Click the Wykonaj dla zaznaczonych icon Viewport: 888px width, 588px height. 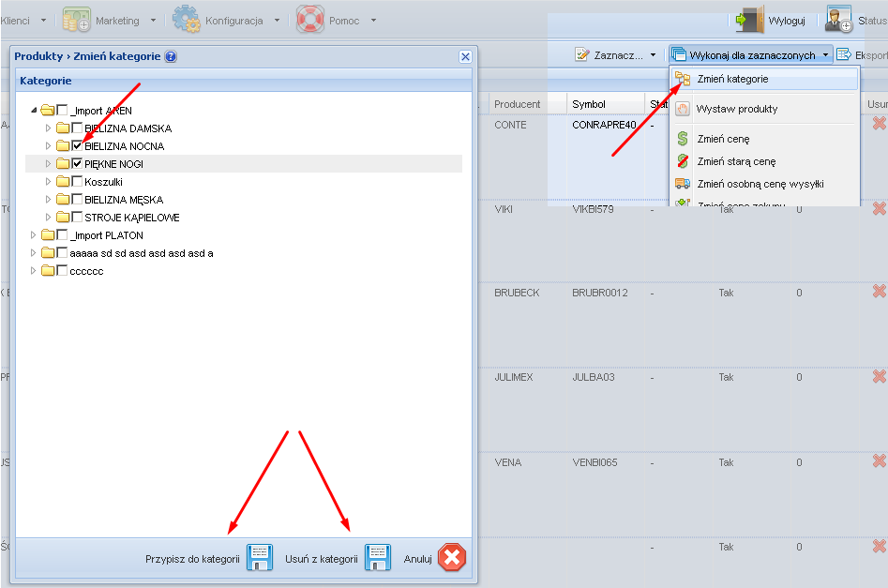coord(679,54)
